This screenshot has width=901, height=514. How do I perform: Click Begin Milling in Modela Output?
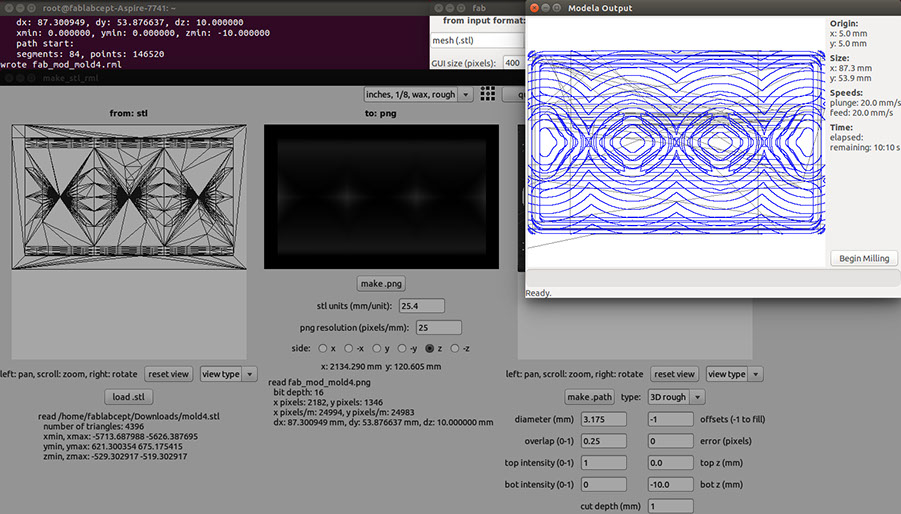click(x=864, y=258)
